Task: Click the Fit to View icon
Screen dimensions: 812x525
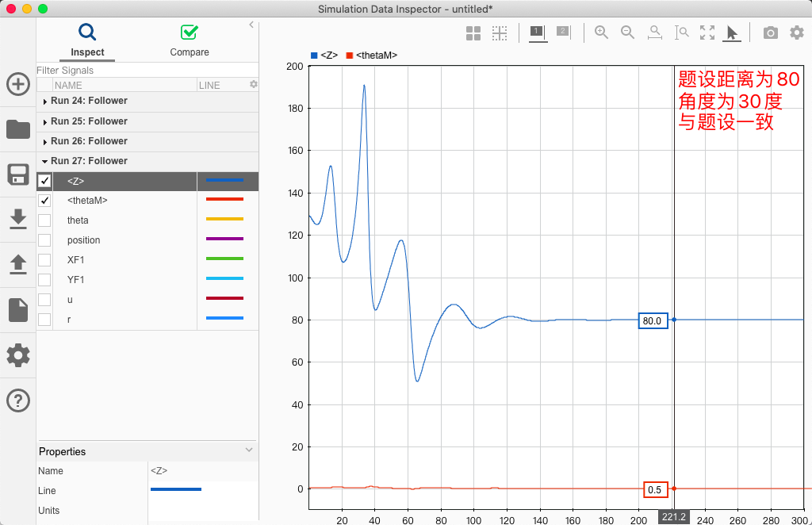Action: click(707, 33)
